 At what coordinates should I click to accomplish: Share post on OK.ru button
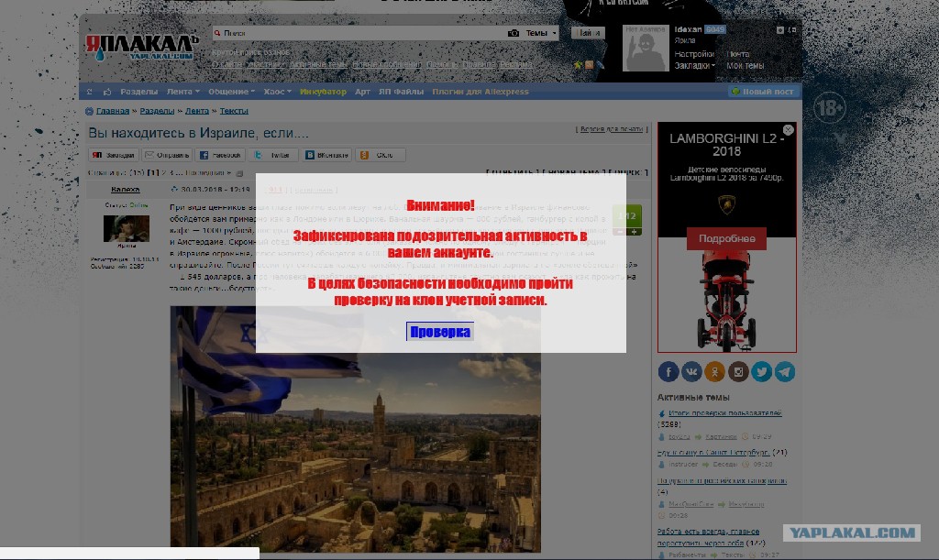coord(381,155)
